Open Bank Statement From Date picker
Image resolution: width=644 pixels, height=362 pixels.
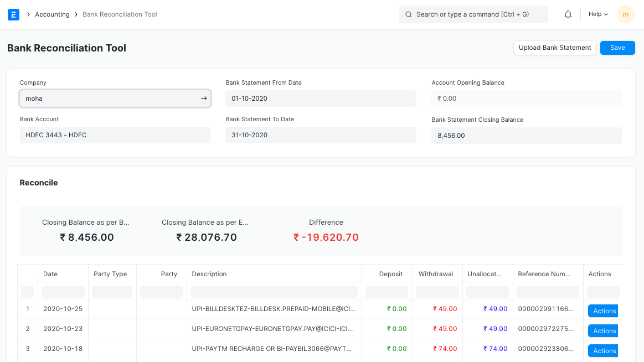click(321, 99)
